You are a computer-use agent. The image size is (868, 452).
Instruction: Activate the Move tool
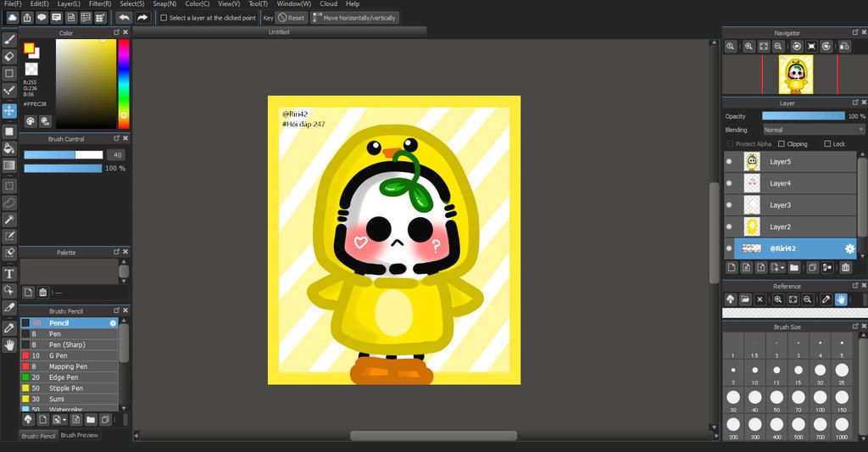9,111
